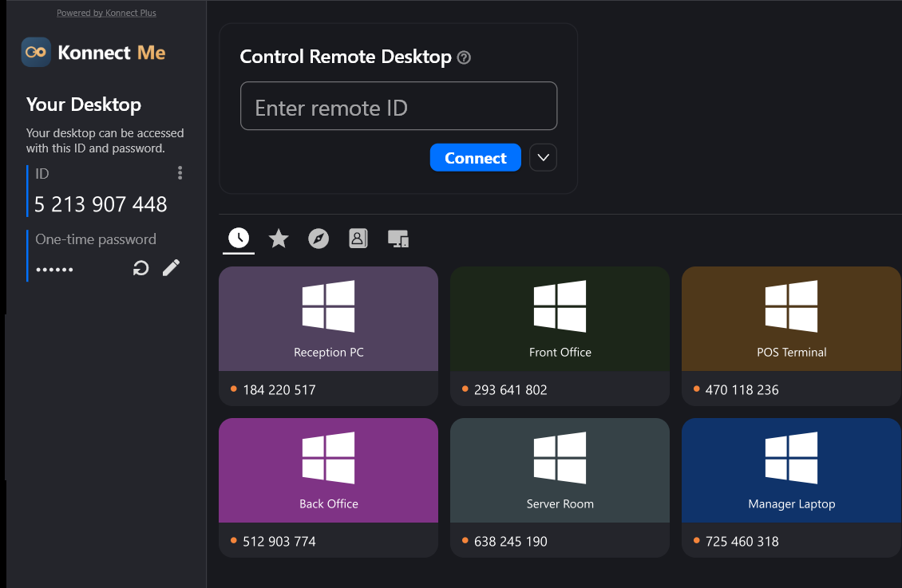Focus the Enter remote ID field
Image resolution: width=902 pixels, height=588 pixels.
(398, 106)
